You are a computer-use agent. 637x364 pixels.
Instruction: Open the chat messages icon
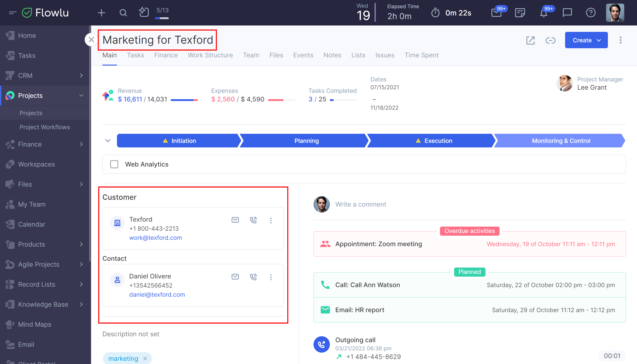pos(567,13)
